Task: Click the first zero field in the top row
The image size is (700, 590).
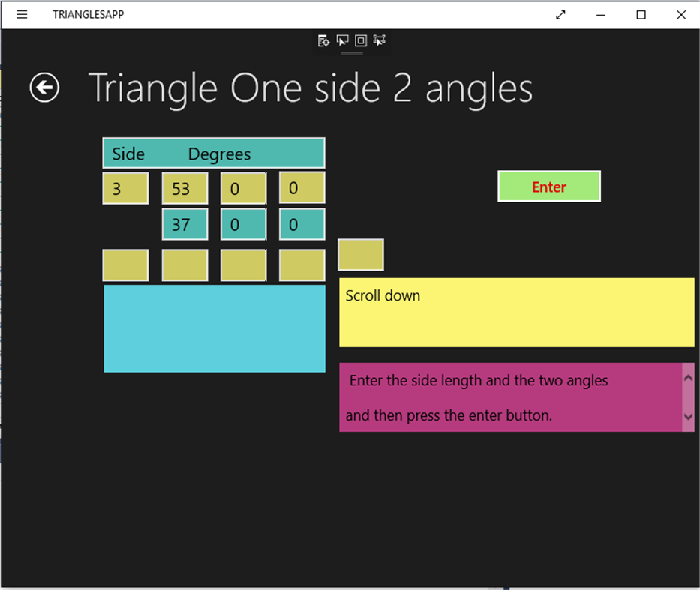Action: [x=243, y=188]
